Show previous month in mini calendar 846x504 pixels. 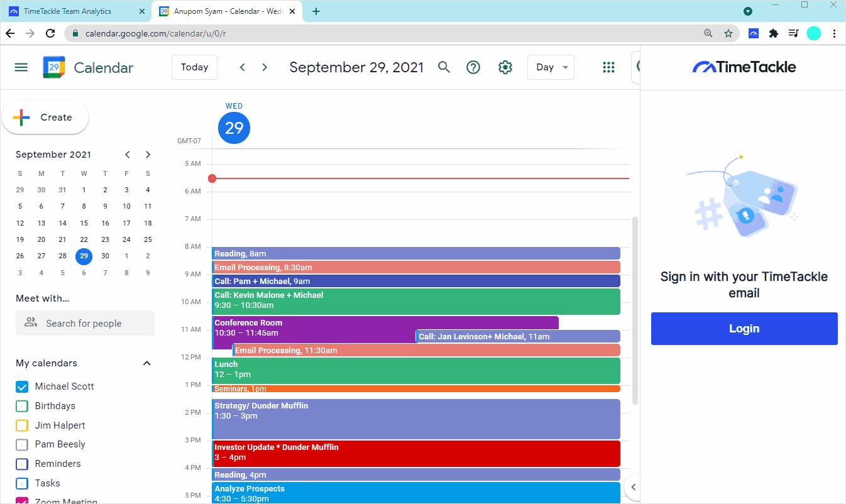tap(128, 155)
